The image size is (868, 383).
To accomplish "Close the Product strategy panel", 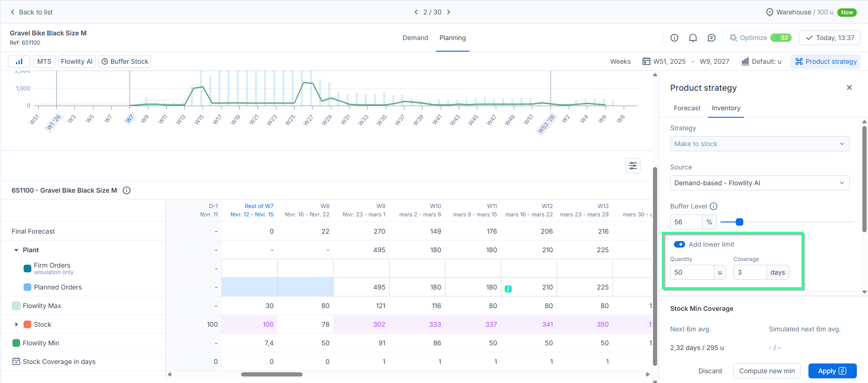I will point(849,87).
